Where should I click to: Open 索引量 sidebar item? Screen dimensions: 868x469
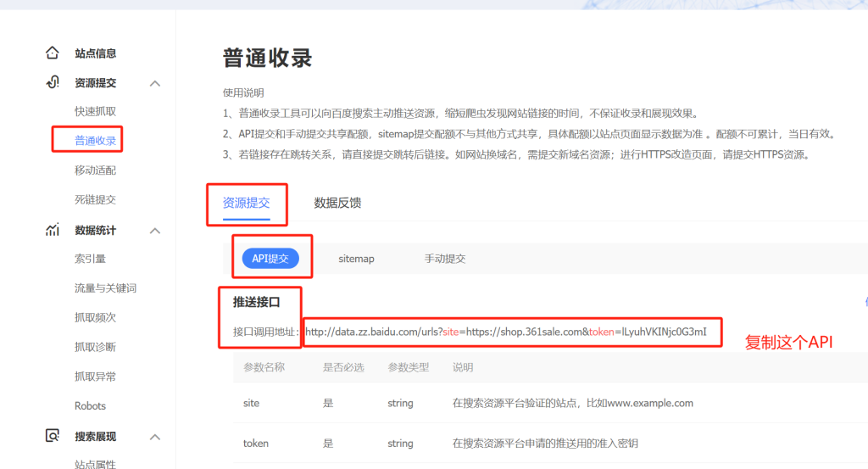tap(90, 259)
